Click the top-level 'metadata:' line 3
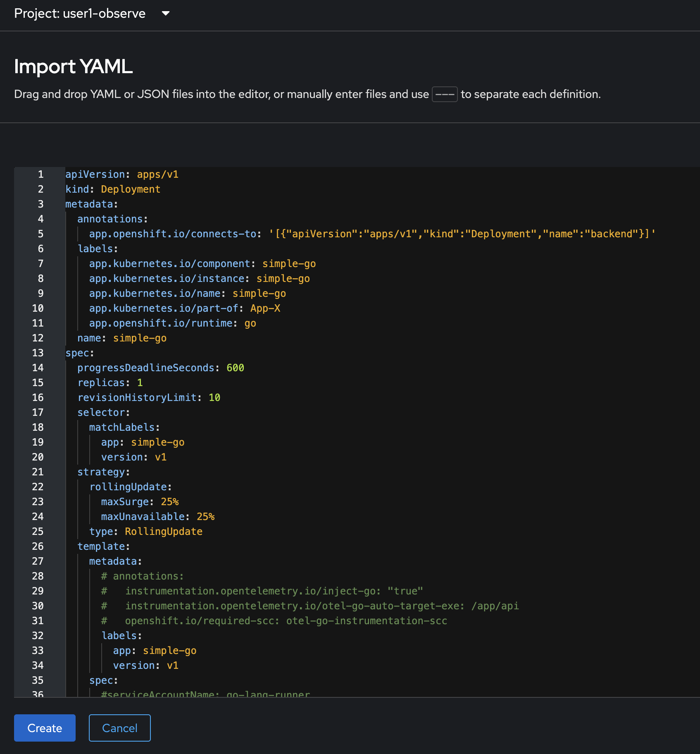 [x=92, y=204]
